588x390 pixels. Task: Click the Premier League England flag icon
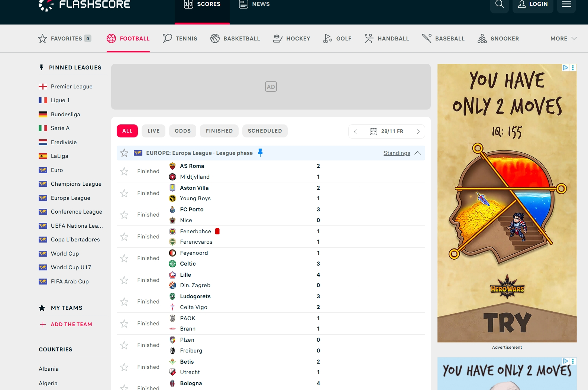[x=43, y=87]
